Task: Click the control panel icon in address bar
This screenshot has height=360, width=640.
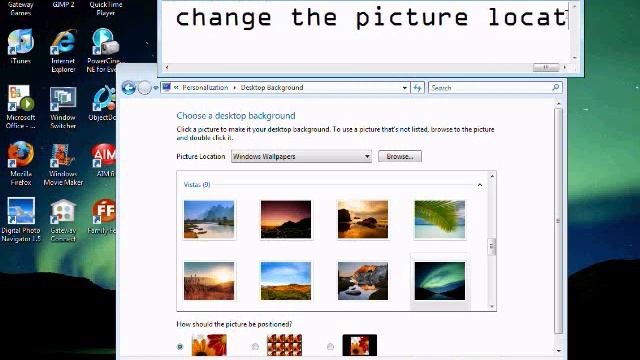Action: (x=167, y=87)
